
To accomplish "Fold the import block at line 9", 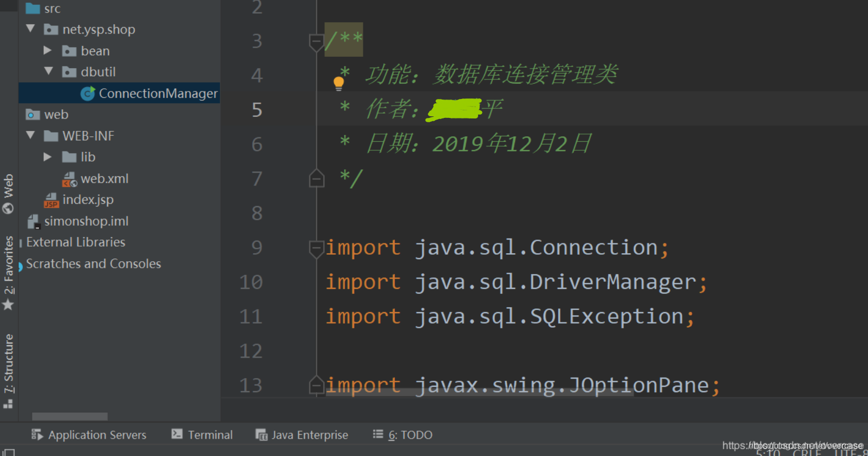I will point(316,249).
